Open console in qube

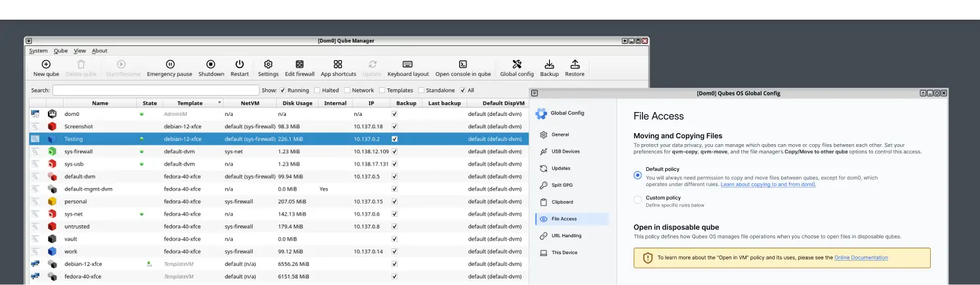point(462,64)
